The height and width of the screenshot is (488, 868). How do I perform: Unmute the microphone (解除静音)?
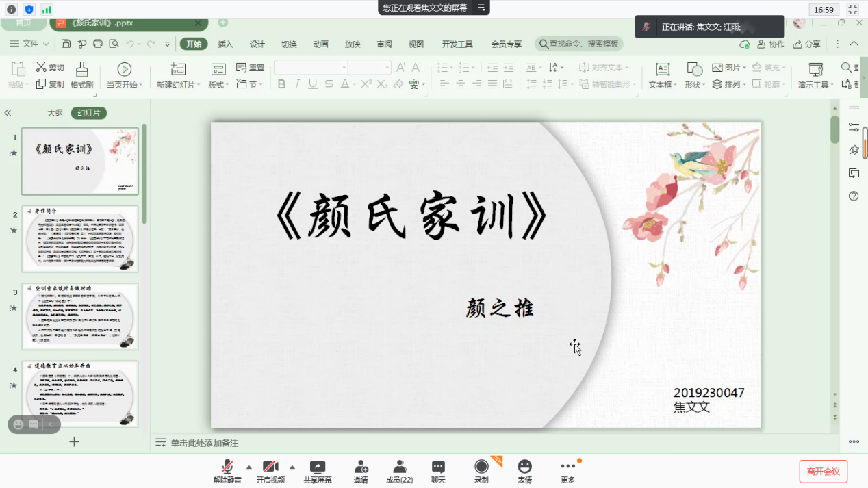pyautogui.click(x=227, y=467)
